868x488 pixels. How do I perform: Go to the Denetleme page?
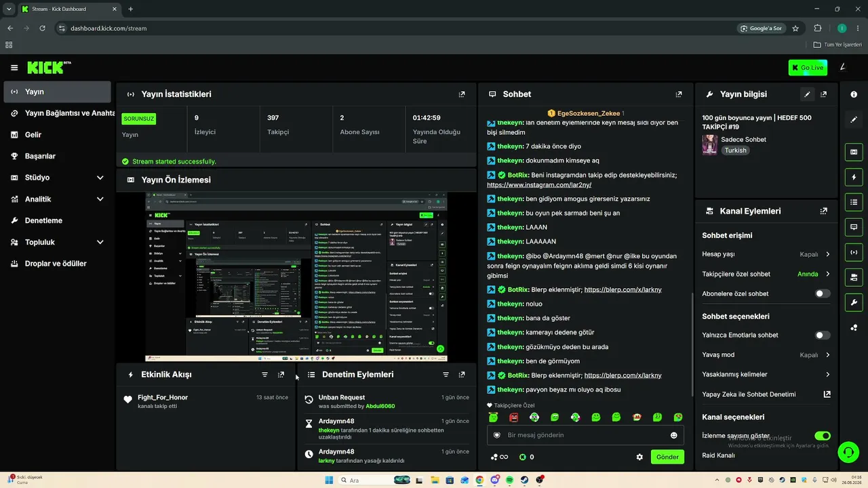tap(58, 220)
